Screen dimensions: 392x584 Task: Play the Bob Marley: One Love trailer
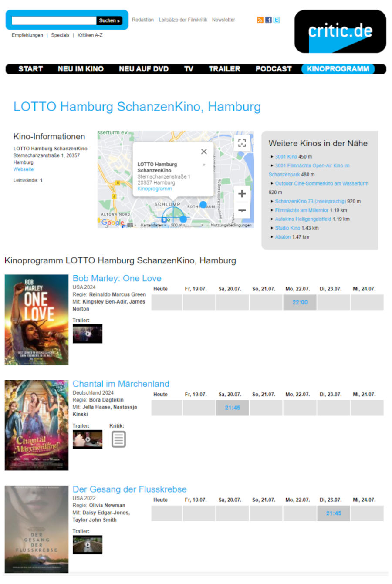(x=88, y=334)
